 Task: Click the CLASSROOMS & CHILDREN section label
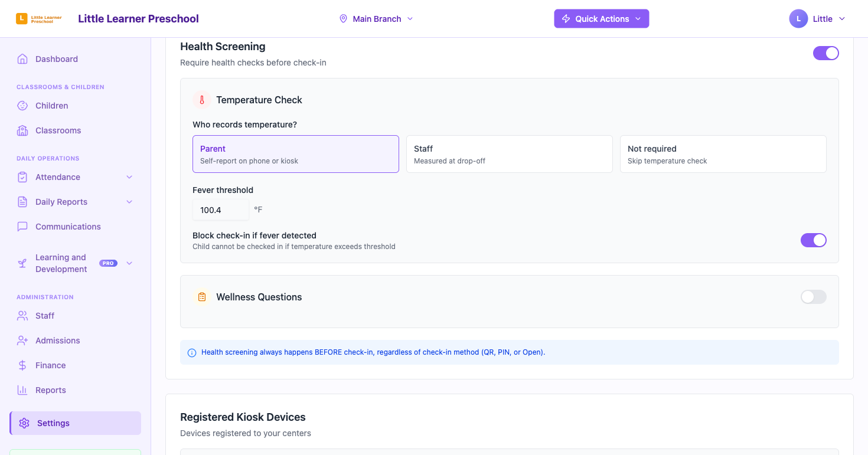[x=60, y=87]
